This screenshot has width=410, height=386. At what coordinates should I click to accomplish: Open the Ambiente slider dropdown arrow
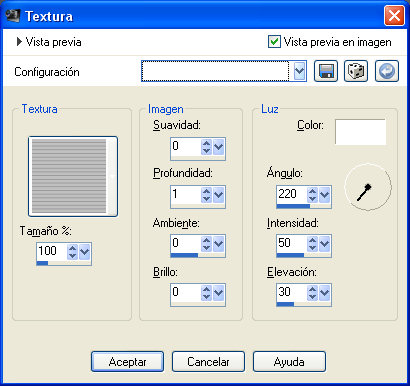[218, 244]
